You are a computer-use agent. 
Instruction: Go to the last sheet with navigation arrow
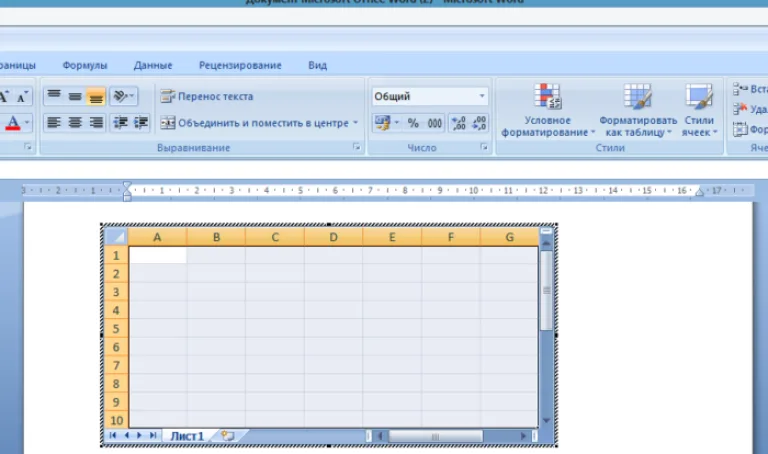153,435
